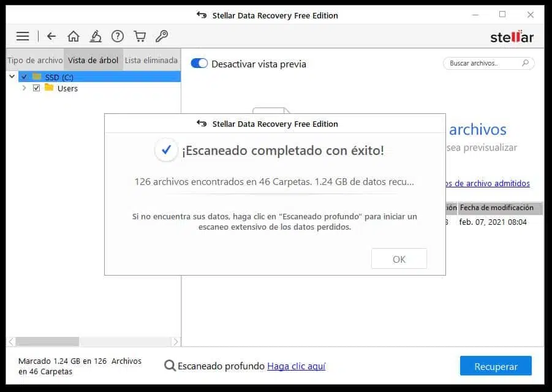Viewport: 552px width, 392px height.
Task: Sort by Fecha de modificación column header
Action: pos(499,208)
